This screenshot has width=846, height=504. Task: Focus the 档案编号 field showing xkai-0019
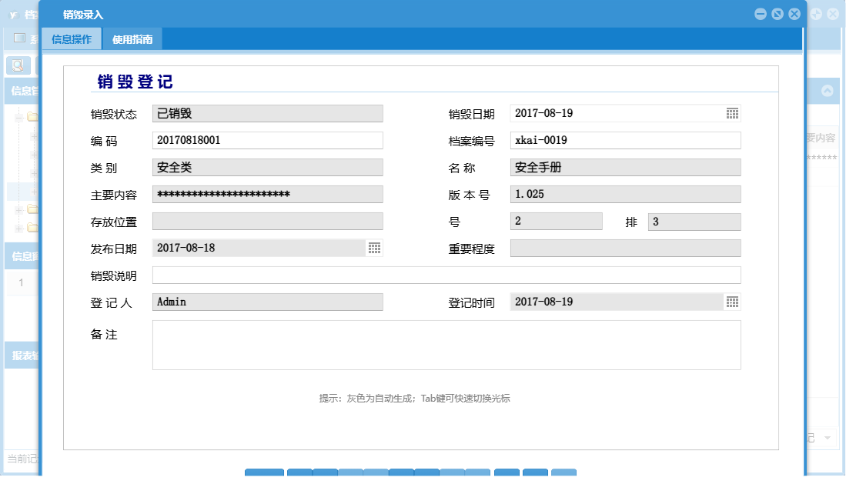point(625,140)
